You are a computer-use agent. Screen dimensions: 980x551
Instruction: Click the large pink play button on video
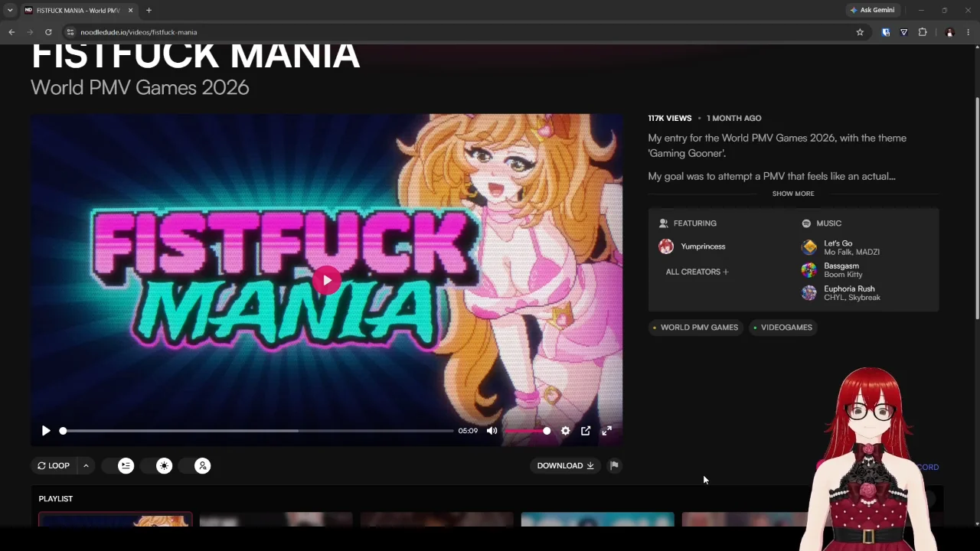[327, 280]
